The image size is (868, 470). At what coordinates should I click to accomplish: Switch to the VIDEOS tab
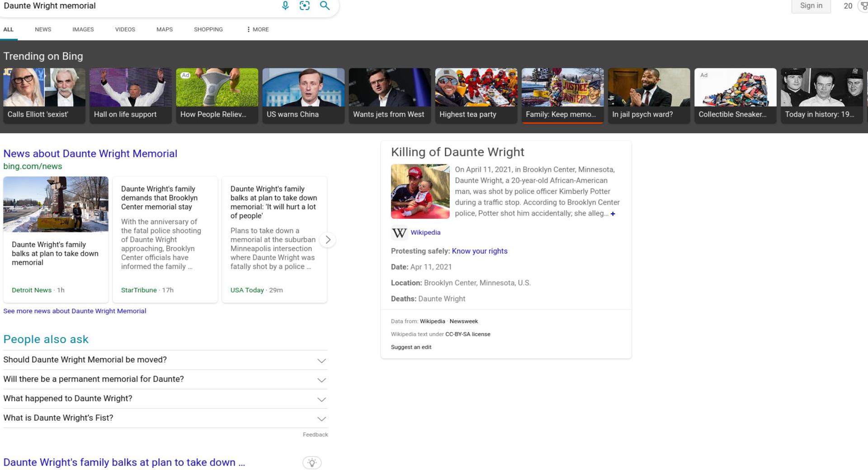[125, 29]
